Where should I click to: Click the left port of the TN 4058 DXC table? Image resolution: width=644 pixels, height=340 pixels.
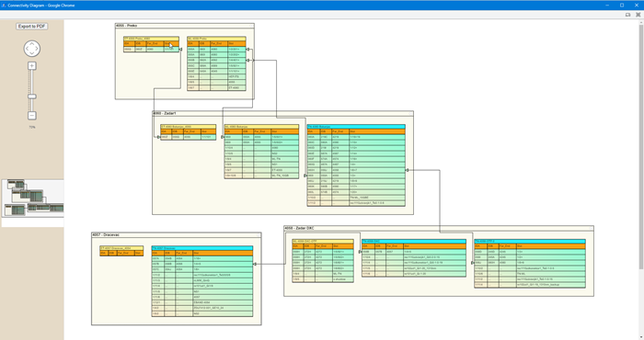(x=361, y=252)
